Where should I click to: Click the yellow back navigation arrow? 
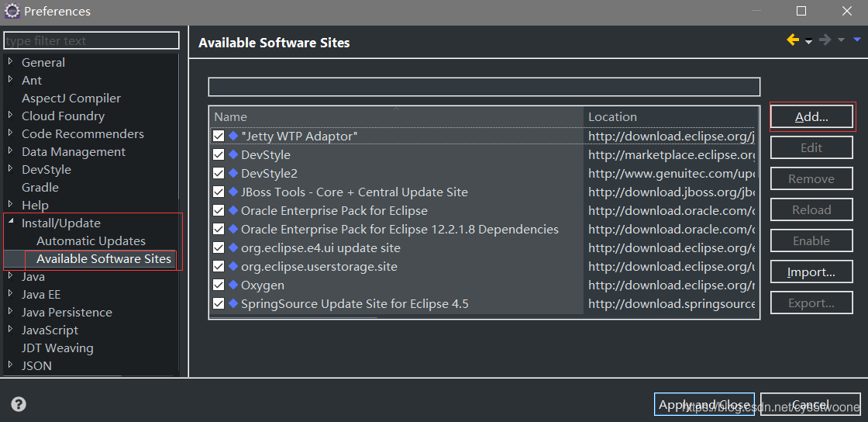[x=793, y=40]
